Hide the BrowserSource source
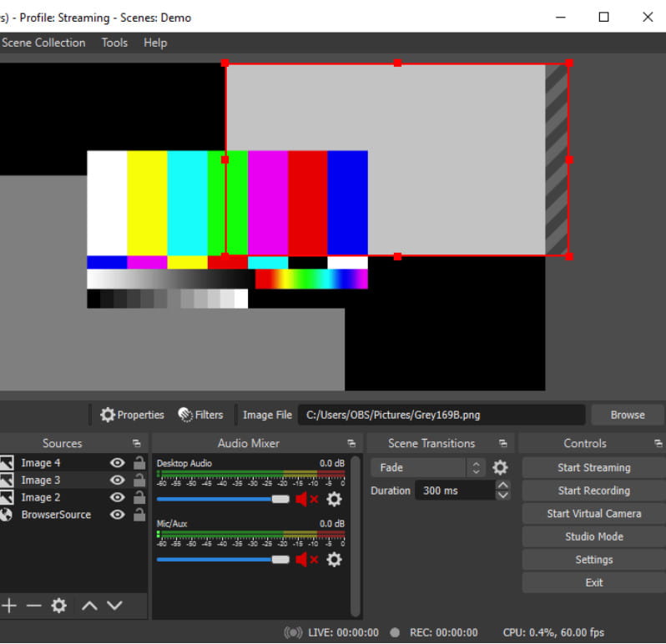The height and width of the screenshot is (644, 666). 117,515
